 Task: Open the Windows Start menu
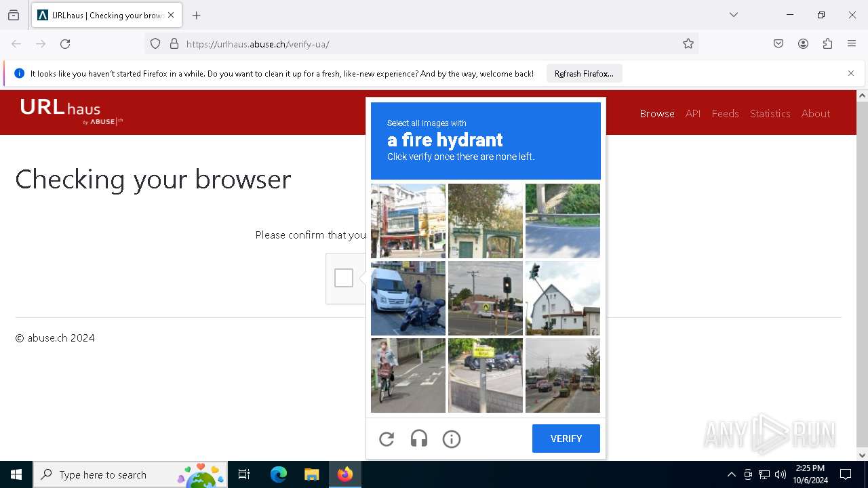(x=16, y=474)
